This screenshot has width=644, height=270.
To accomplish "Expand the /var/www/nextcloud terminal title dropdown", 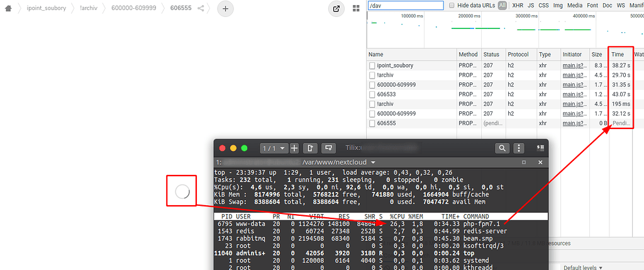I will point(373,162).
